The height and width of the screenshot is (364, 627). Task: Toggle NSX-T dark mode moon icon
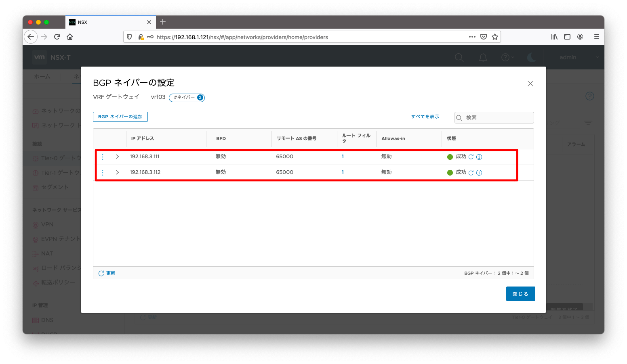click(532, 57)
